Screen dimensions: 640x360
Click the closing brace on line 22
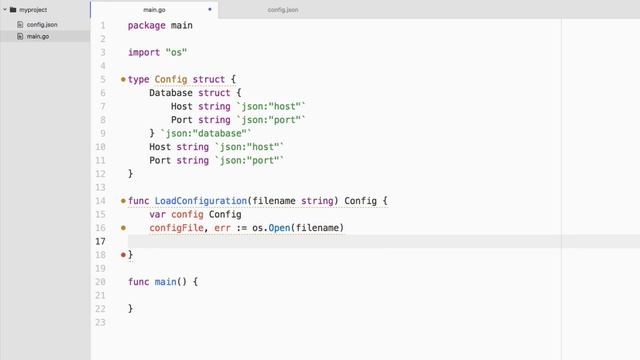click(130, 309)
